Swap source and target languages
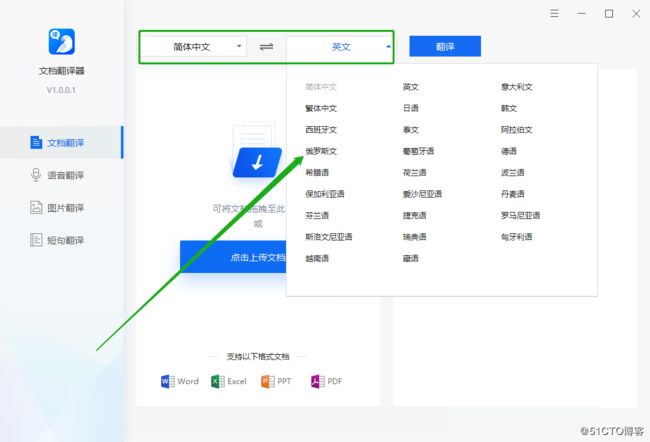The height and width of the screenshot is (442, 650). coord(266,47)
